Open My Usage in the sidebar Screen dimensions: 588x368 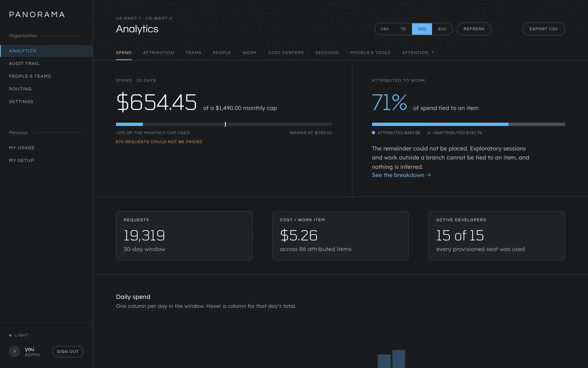point(46,148)
